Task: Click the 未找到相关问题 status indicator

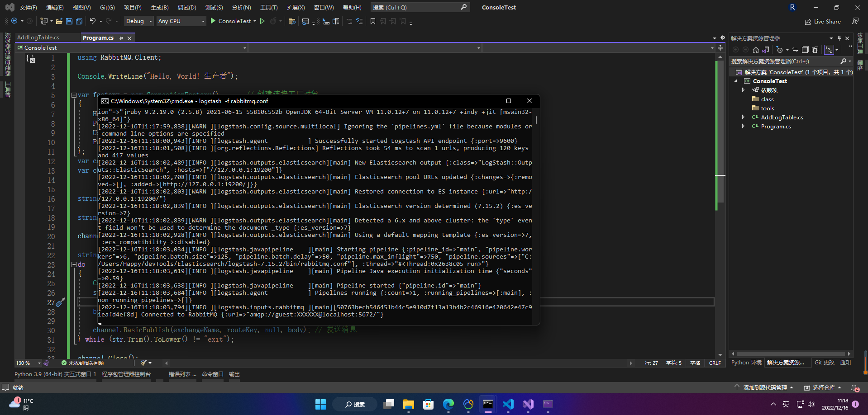Action: (x=82, y=363)
